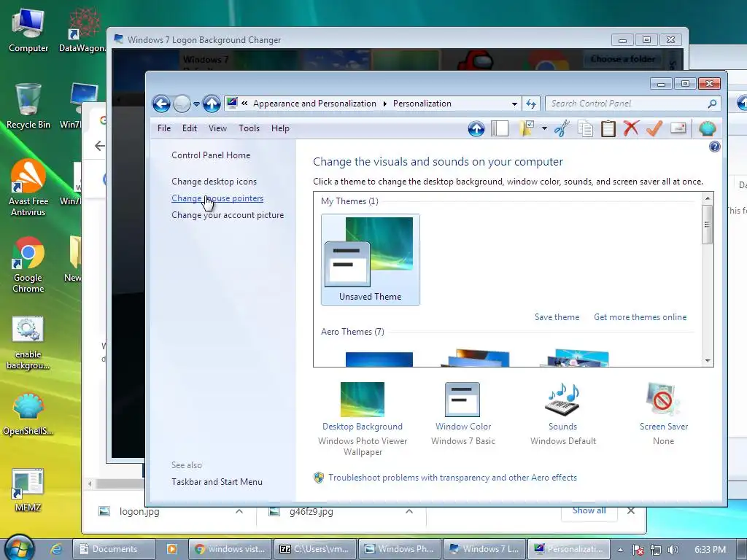Click the blue Help question mark icon
The height and width of the screenshot is (560, 747).
pos(714,147)
